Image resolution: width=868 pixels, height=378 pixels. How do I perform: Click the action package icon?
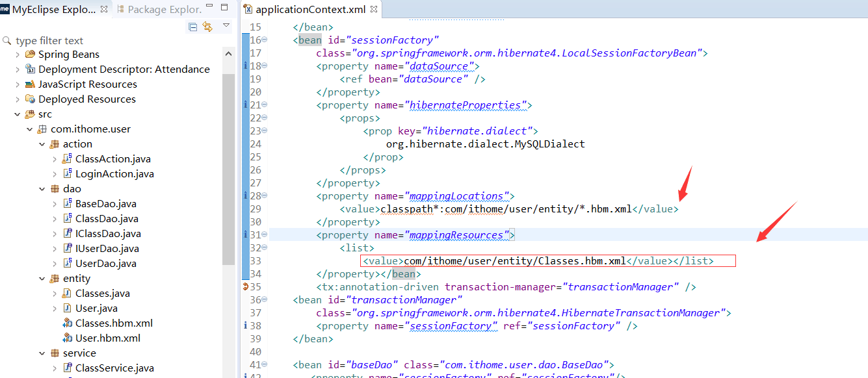pos(54,144)
